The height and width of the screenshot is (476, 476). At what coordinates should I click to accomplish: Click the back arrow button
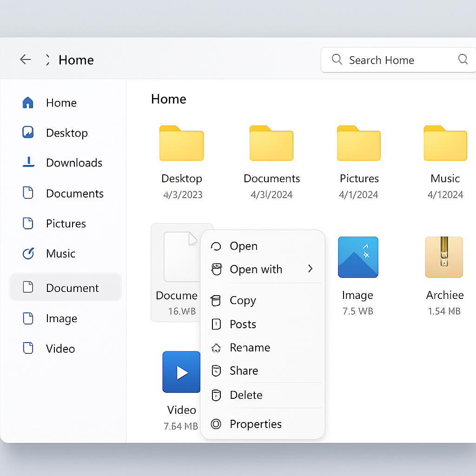click(26, 59)
